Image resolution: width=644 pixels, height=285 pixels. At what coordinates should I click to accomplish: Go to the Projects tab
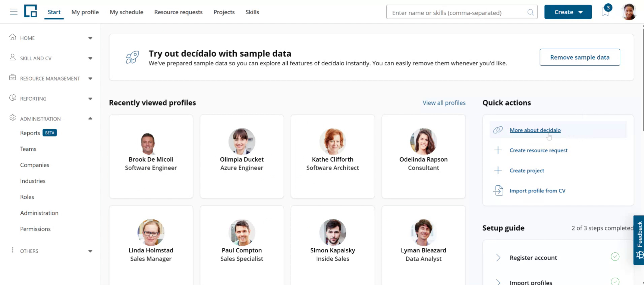pos(224,12)
